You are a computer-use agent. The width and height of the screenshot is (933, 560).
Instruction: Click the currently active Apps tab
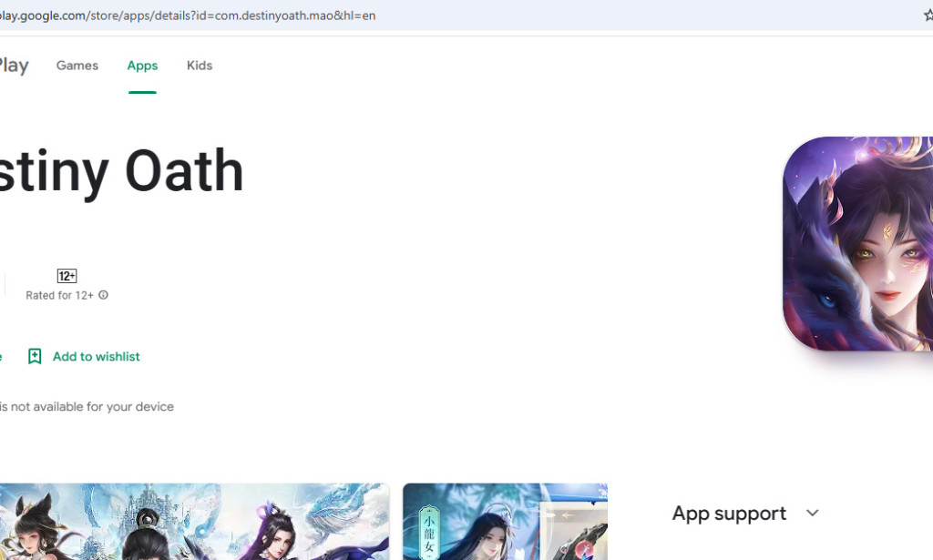[142, 65]
